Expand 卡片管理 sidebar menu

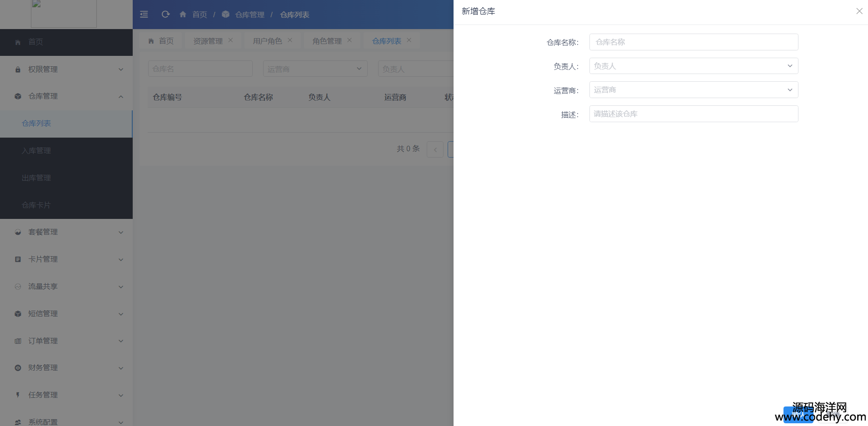coord(66,259)
